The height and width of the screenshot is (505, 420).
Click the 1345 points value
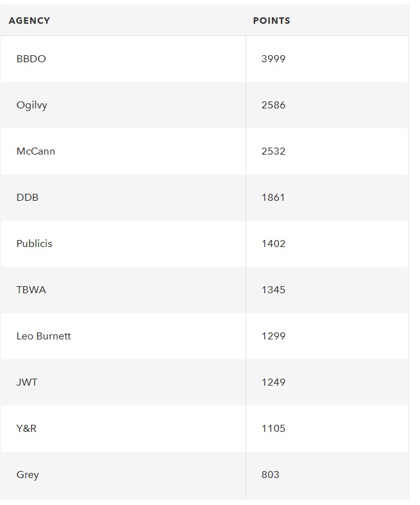273,290
